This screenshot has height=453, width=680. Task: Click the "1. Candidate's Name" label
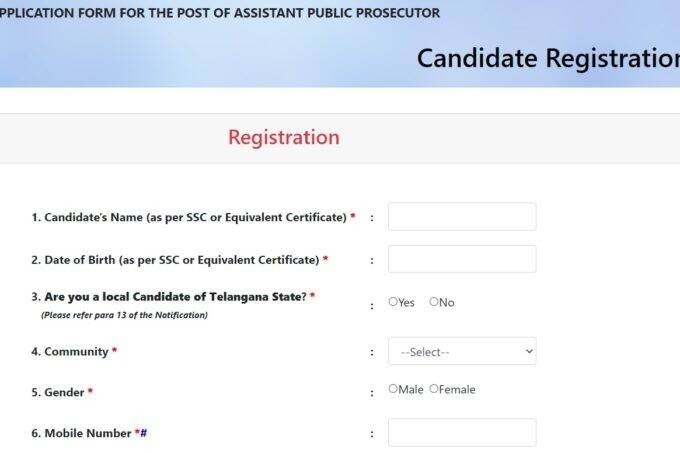coord(189,217)
